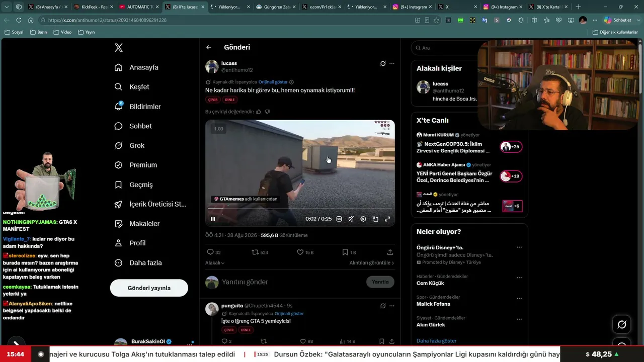
Task: Pause the video in the post
Action: click(213, 219)
